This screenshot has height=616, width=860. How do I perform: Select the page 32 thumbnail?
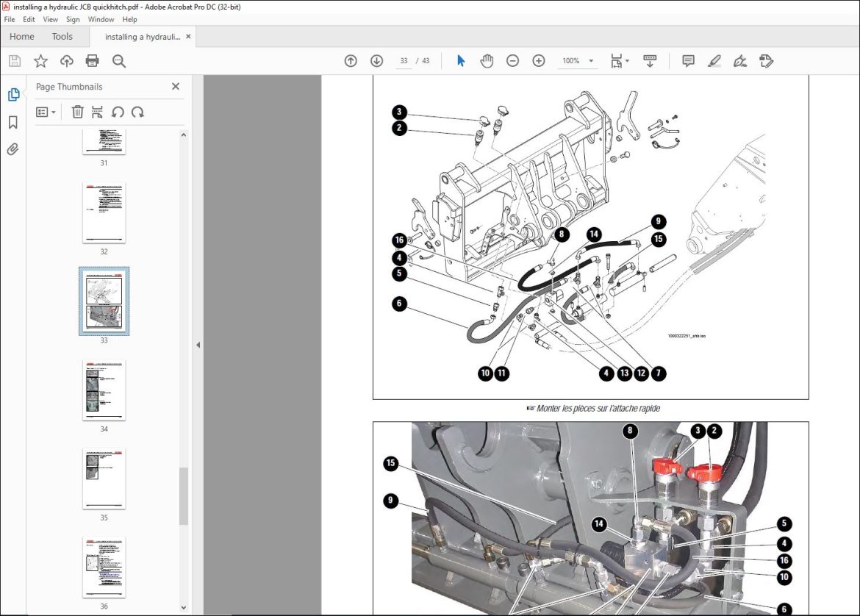click(x=104, y=213)
